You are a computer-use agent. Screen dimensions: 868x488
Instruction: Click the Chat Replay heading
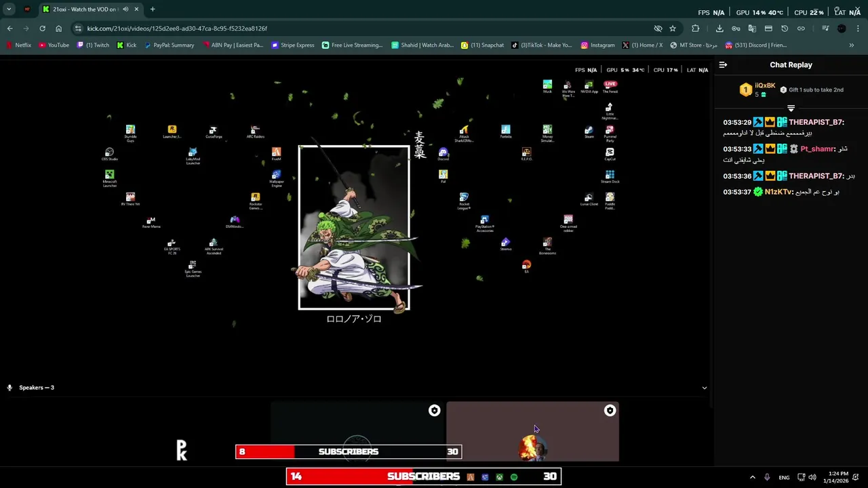pyautogui.click(x=791, y=65)
